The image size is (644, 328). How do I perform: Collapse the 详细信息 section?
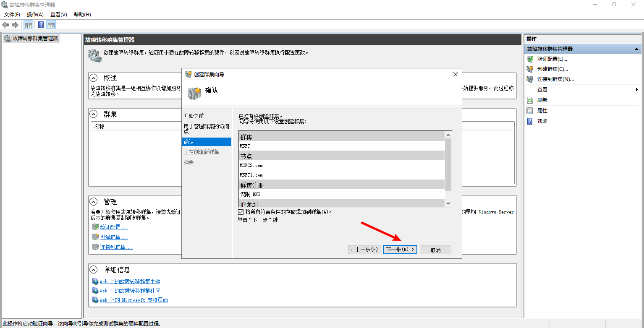tap(94, 270)
